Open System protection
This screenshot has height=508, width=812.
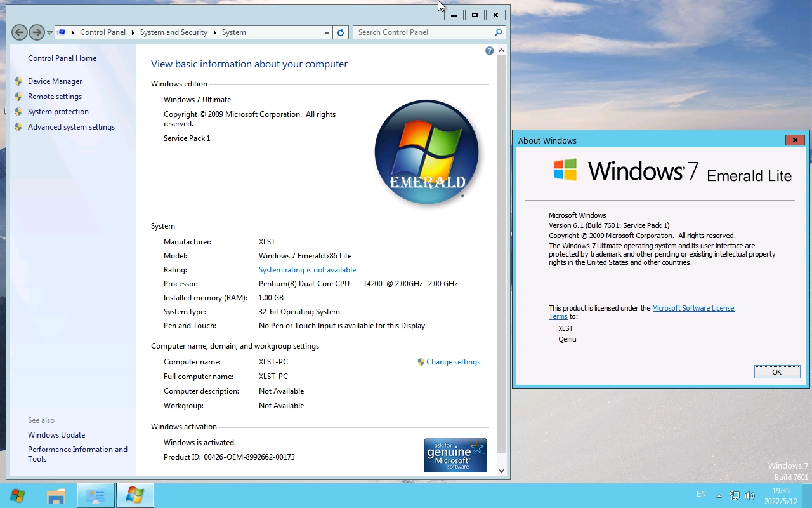58,112
